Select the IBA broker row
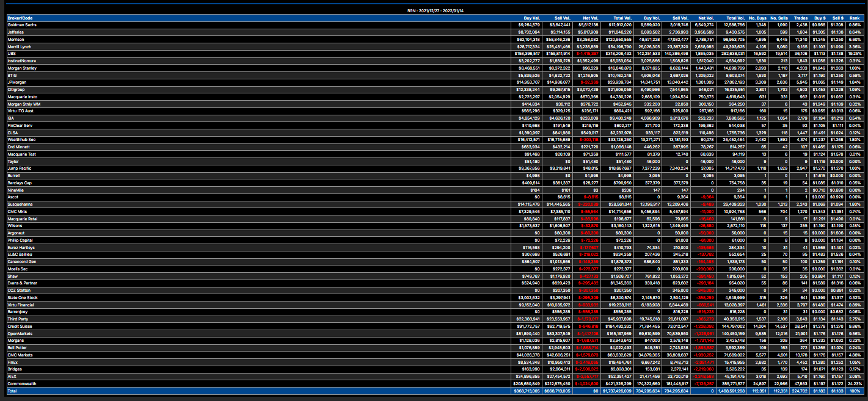Image resolution: width=868 pixels, height=401 pixels. [x=434, y=118]
